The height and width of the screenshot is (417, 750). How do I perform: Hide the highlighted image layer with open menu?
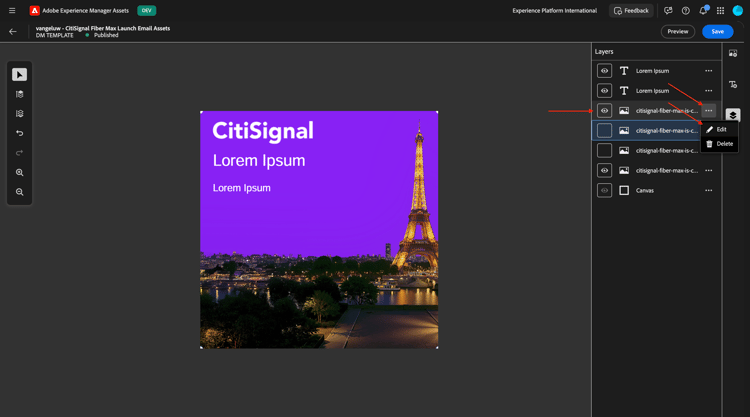pos(604,110)
